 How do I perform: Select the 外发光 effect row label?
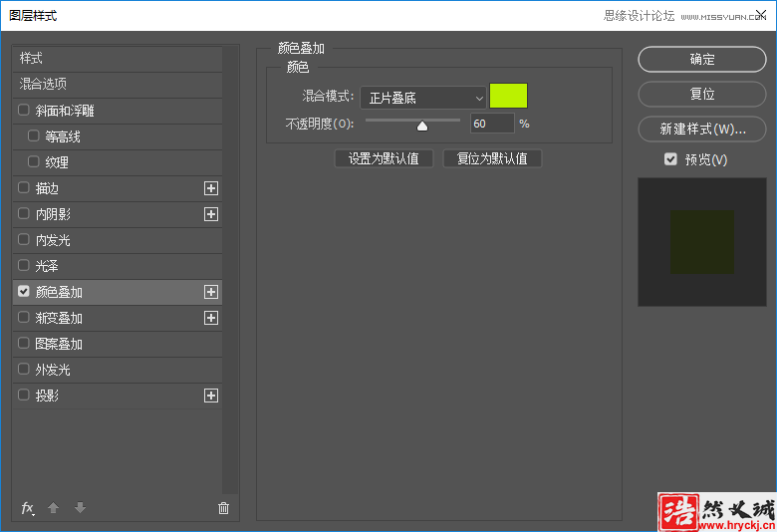tap(53, 370)
